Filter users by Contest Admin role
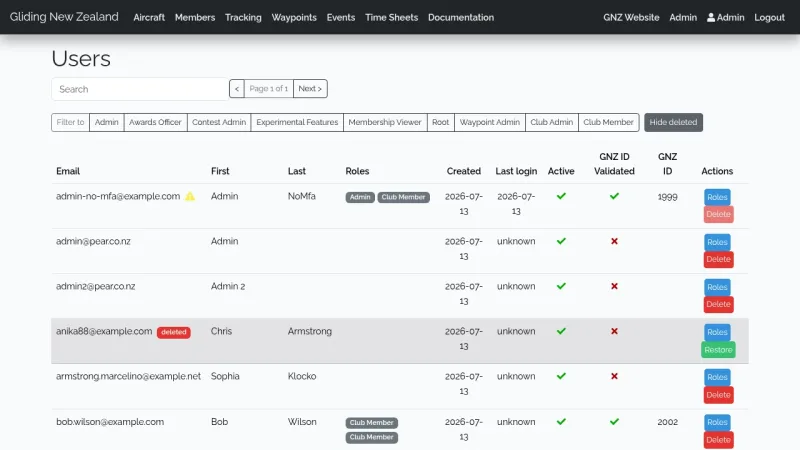Screen dimensions: 800x450 [x=219, y=122]
